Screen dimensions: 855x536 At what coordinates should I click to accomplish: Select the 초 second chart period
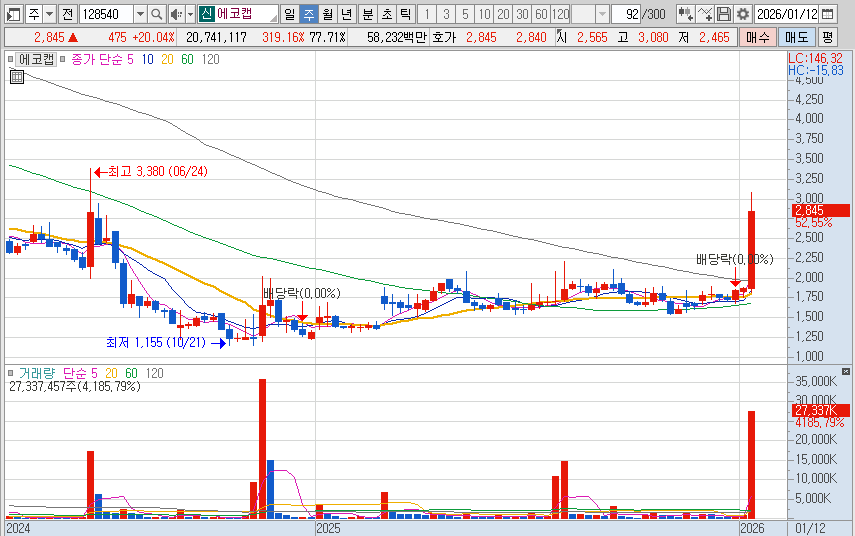pyautogui.click(x=387, y=14)
